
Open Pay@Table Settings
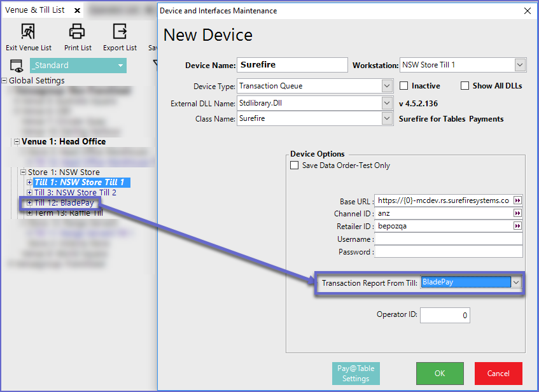pos(356,374)
